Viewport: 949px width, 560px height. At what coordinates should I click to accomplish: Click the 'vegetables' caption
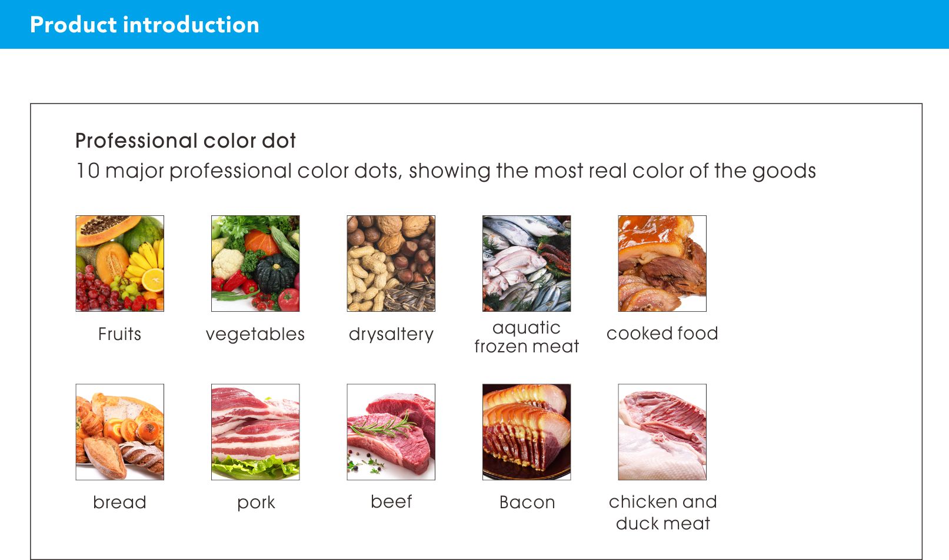[x=255, y=335]
